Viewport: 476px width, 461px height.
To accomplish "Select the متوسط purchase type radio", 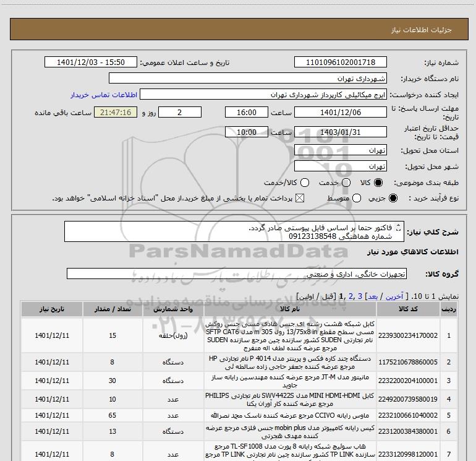I will click(x=357, y=199).
